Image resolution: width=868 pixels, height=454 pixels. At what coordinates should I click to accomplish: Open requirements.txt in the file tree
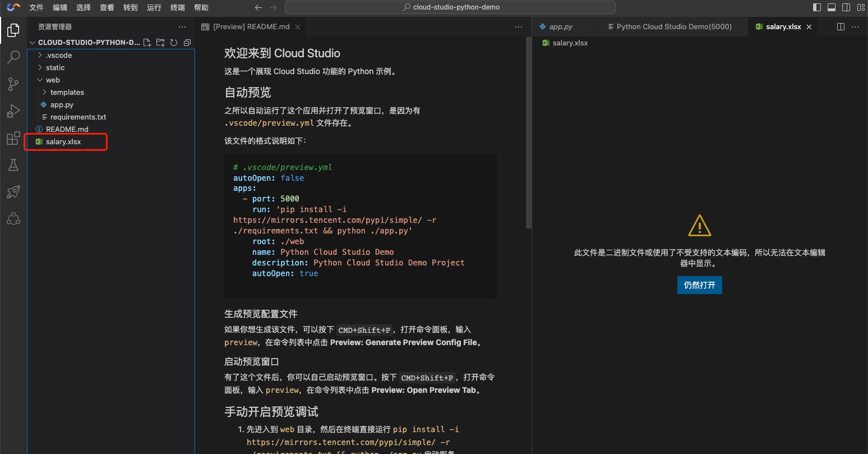(111, 117)
